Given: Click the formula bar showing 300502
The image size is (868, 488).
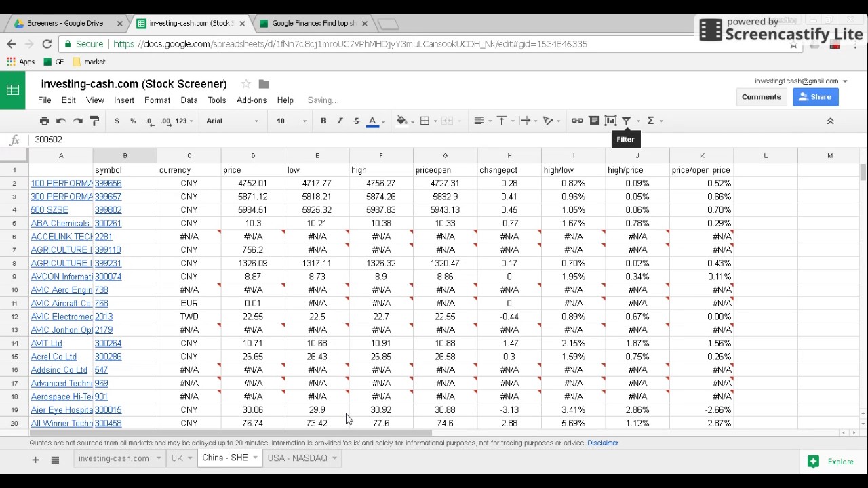Looking at the screenshot, I should (x=448, y=140).
